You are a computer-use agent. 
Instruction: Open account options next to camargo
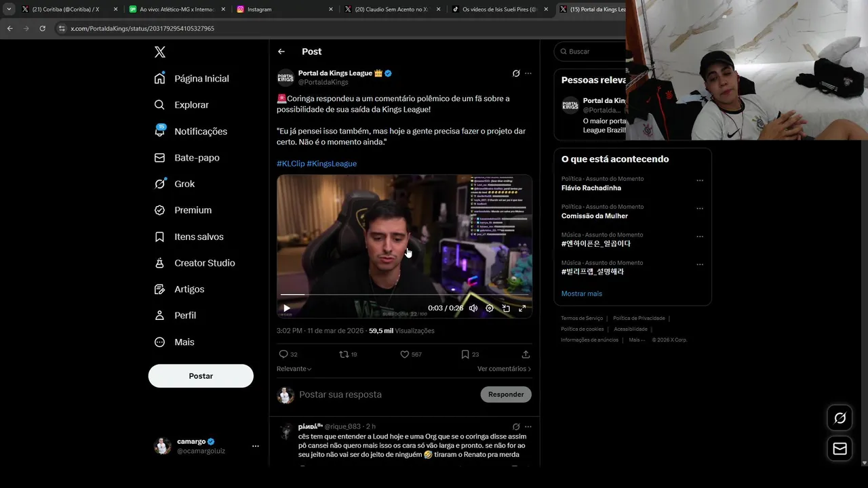[x=256, y=446]
